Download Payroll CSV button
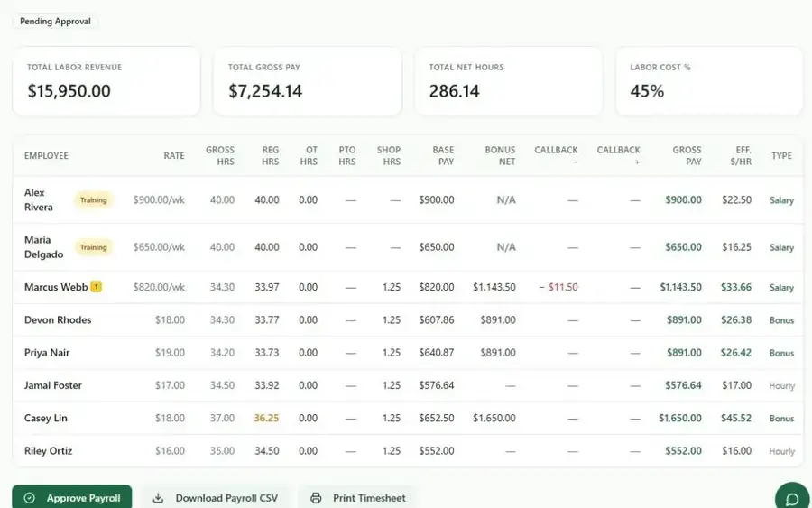This screenshot has height=508, width=812. coord(216,498)
